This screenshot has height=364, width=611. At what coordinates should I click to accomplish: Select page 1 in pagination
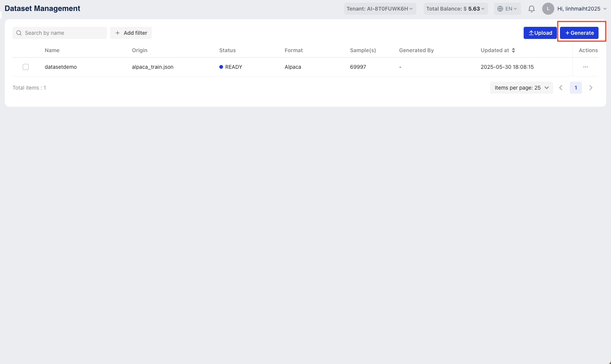click(575, 88)
